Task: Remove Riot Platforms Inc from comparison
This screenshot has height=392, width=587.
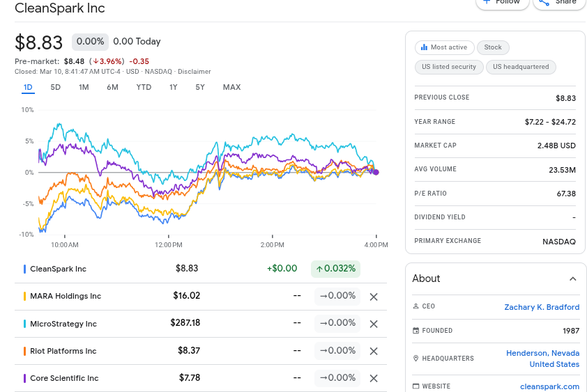Action: tap(373, 351)
